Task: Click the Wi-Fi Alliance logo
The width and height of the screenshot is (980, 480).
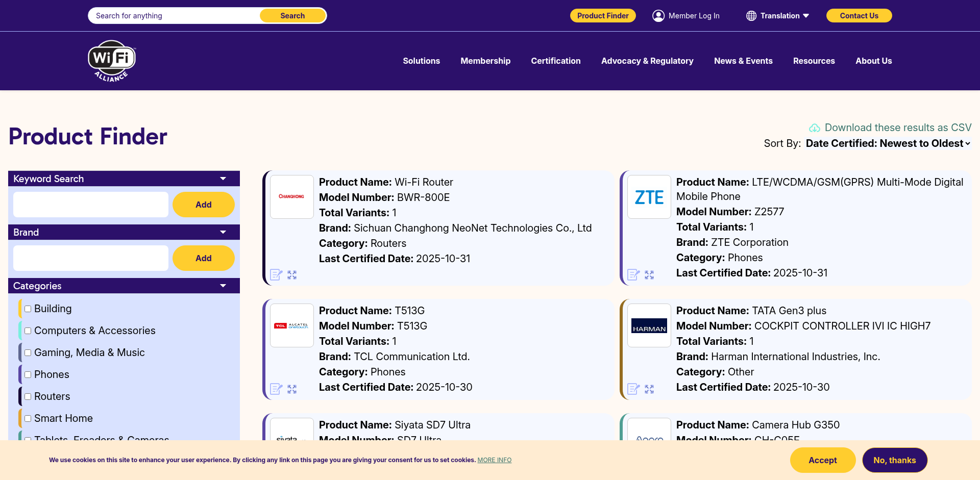Action: click(112, 61)
